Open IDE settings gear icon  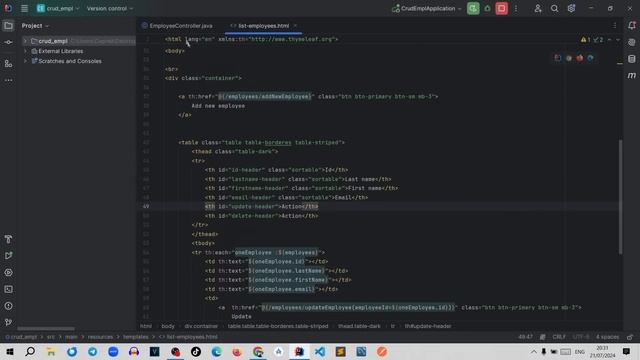click(x=571, y=8)
